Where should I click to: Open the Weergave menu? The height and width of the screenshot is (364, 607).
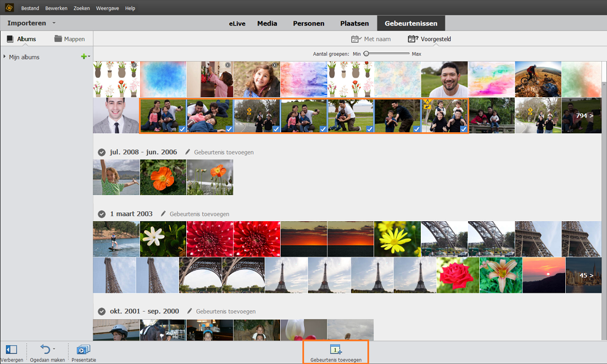pyautogui.click(x=107, y=8)
